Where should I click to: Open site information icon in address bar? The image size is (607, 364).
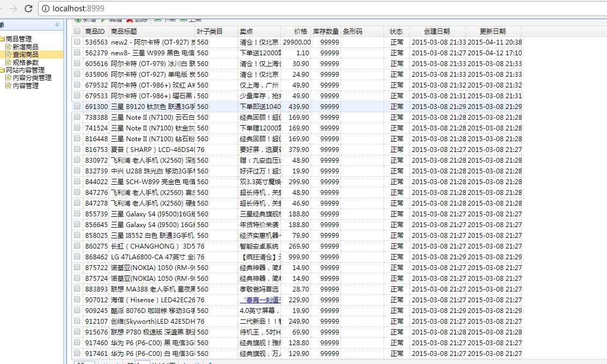(x=46, y=9)
